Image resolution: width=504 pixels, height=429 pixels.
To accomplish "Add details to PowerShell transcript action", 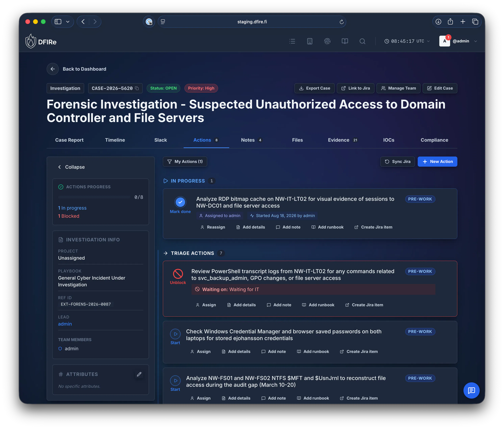I will click(x=242, y=305).
